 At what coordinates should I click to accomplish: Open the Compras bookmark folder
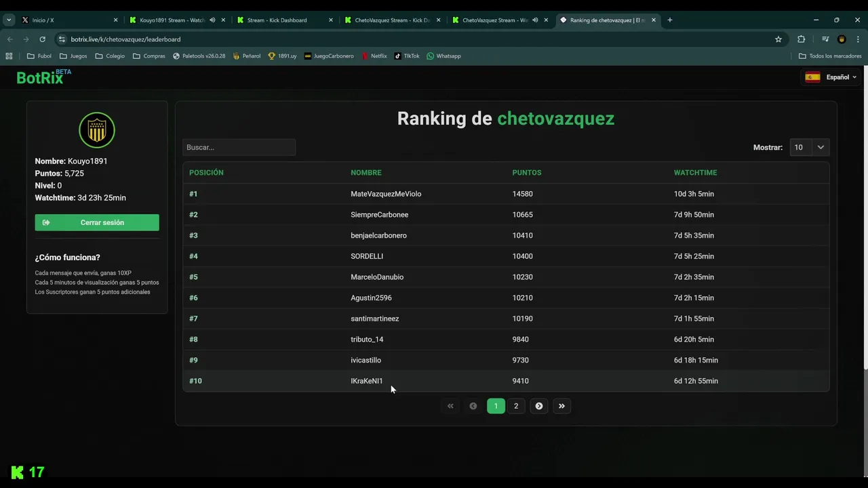tap(149, 56)
